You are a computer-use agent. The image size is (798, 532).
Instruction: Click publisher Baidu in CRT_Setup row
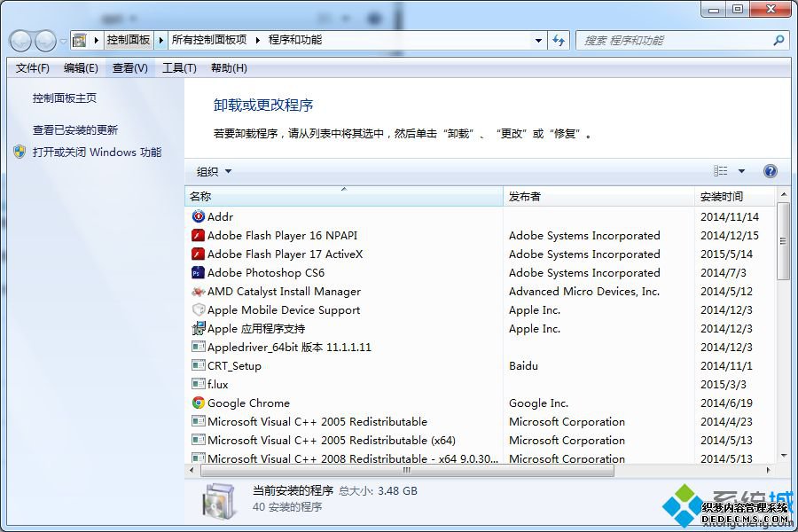[523, 365]
